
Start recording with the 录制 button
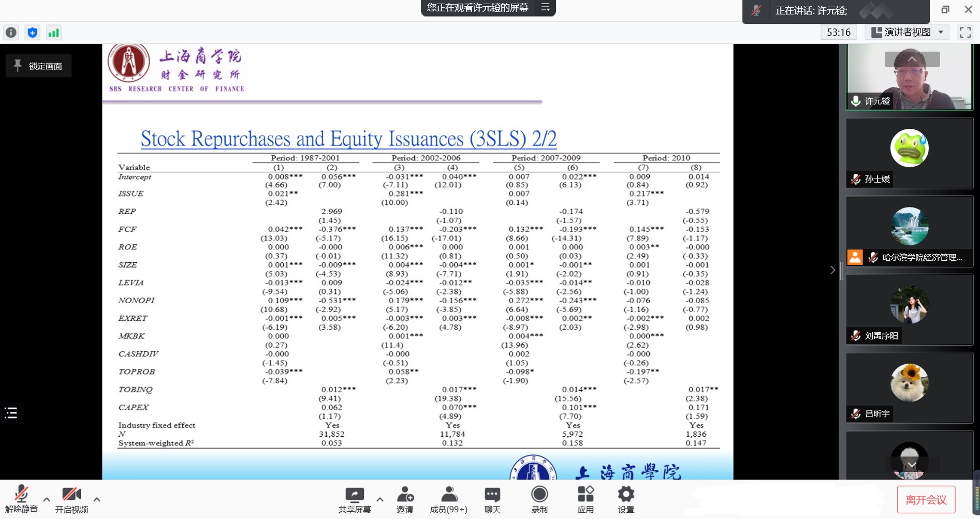click(x=539, y=500)
